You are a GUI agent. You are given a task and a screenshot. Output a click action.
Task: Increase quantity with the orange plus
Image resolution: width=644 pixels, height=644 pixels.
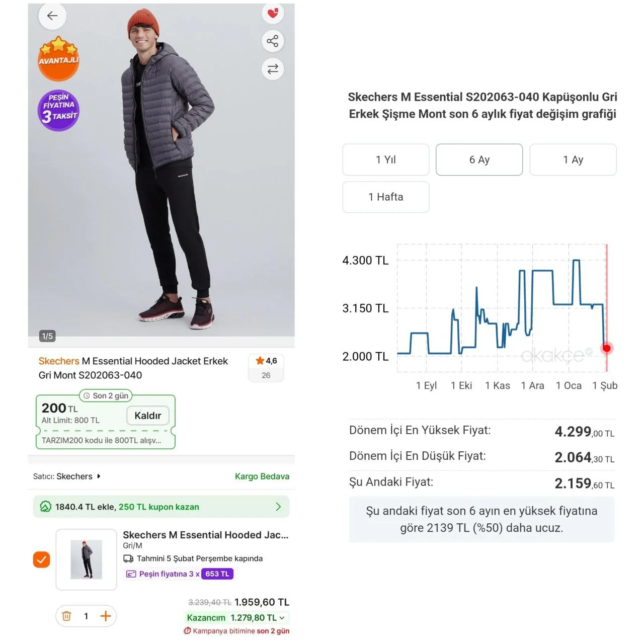106,616
